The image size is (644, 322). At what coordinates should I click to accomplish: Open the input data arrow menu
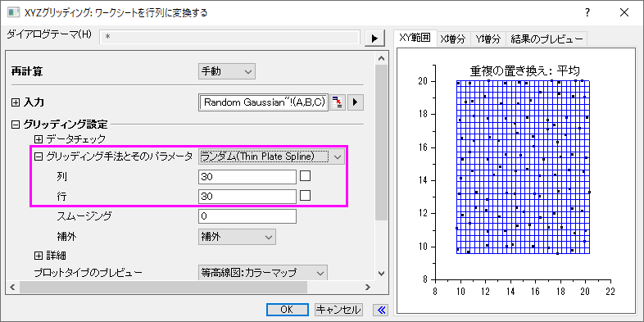coord(356,102)
